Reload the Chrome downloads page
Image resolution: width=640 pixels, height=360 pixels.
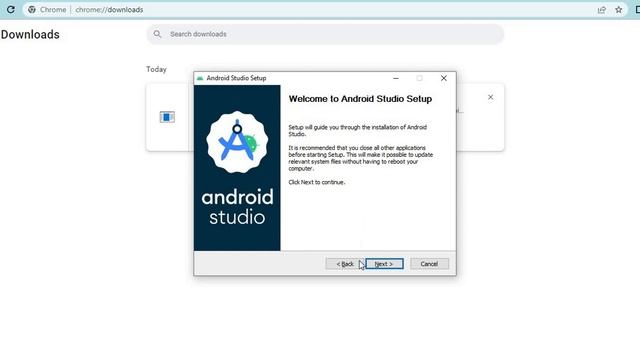(11, 9)
